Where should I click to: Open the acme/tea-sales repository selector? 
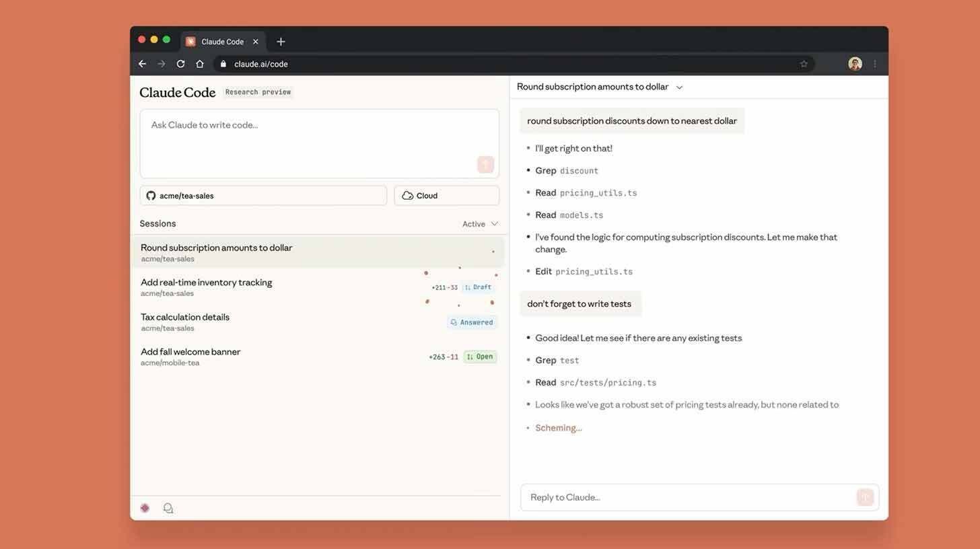coord(263,196)
